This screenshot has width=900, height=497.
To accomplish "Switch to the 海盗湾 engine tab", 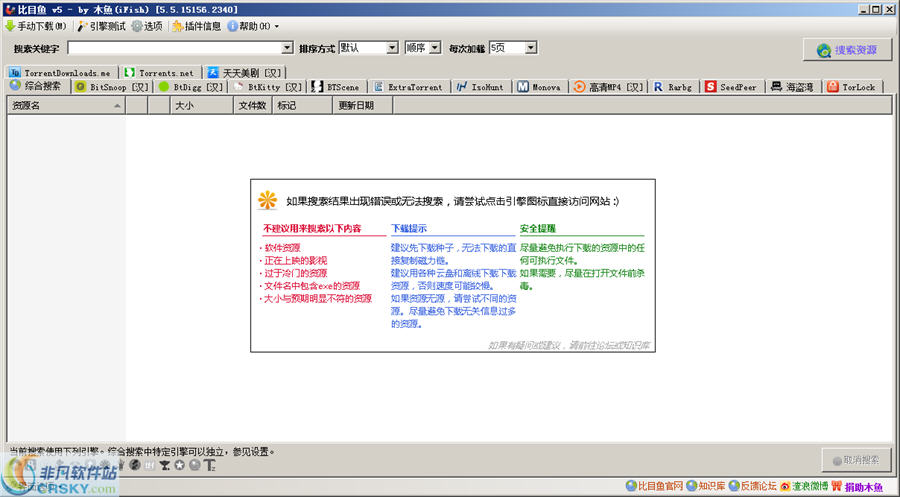I will click(790, 87).
